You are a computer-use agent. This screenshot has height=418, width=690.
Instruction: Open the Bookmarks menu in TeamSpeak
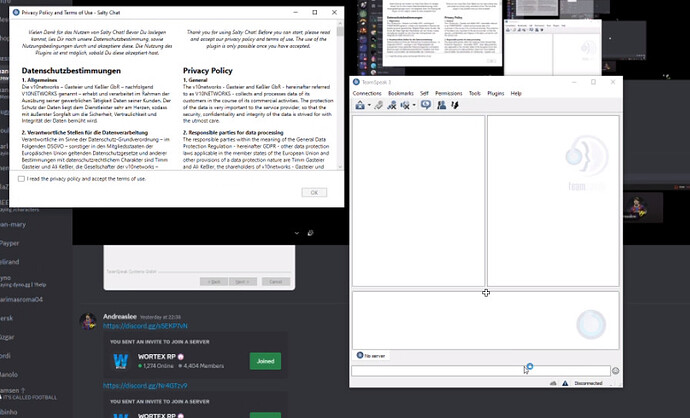[400, 93]
